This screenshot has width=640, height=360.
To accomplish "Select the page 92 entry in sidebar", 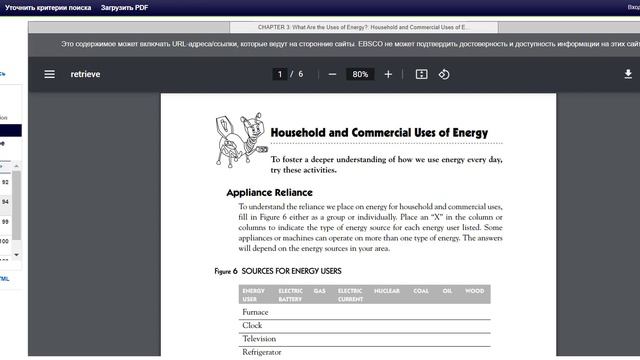I will [5, 182].
